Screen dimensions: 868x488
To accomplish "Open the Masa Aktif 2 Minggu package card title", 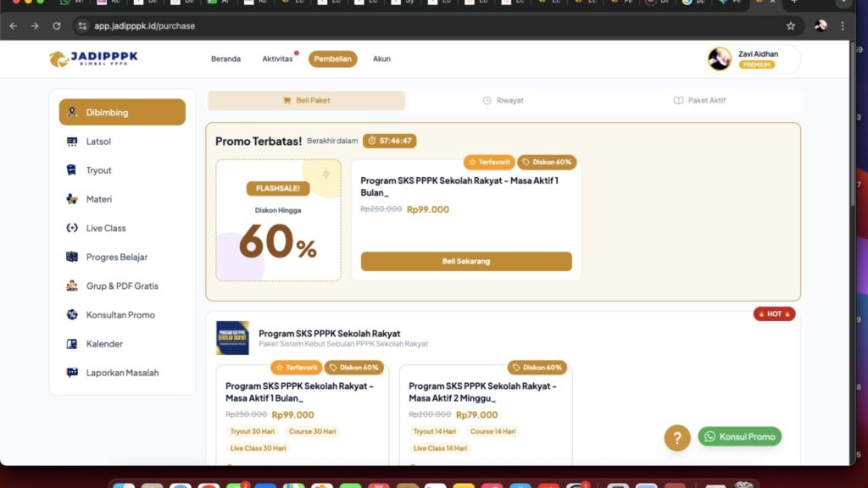I will (482, 391).
